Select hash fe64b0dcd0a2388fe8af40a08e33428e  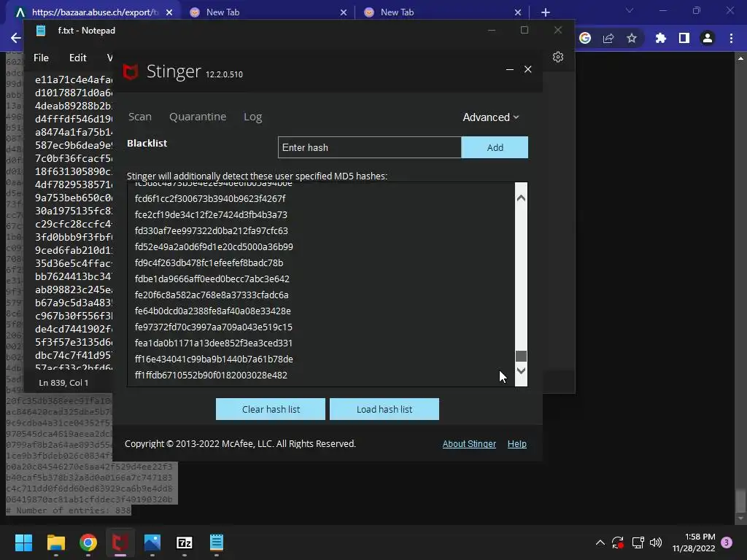[x=213, y=311]
